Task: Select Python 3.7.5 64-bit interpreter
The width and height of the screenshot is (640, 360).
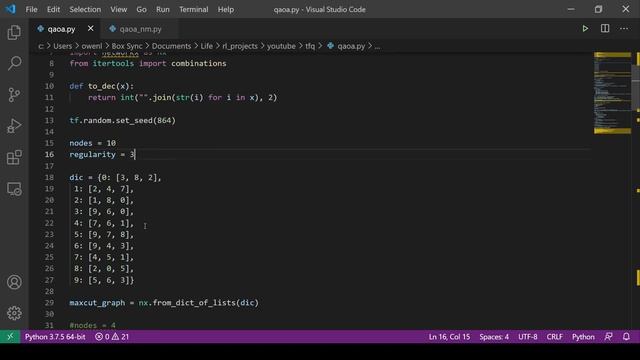Action: click(x=55, y=337)
